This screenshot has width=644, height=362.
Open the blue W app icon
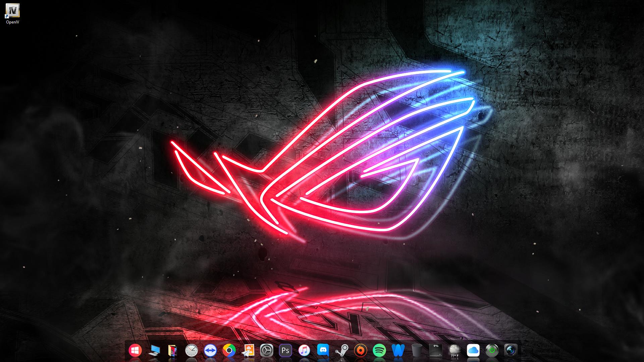coord(398,351)
